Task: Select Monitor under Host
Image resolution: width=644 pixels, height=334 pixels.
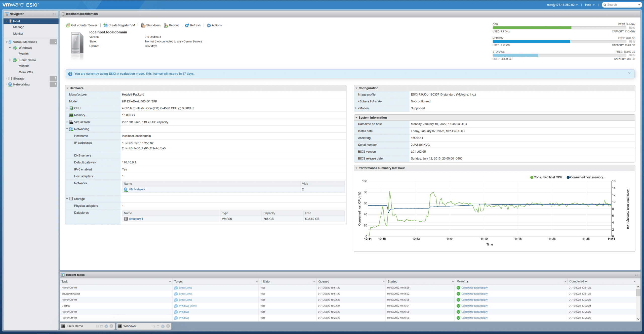Action: click(x=18, y=34)
